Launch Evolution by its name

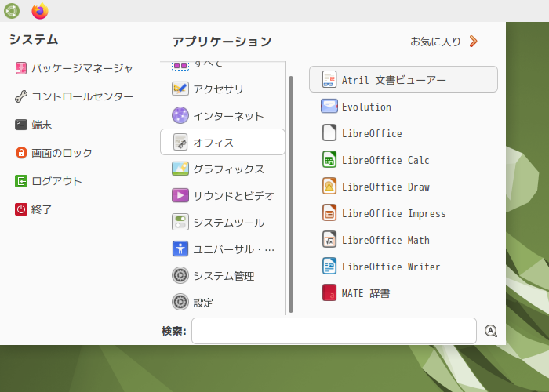click(x=366, y=107)
